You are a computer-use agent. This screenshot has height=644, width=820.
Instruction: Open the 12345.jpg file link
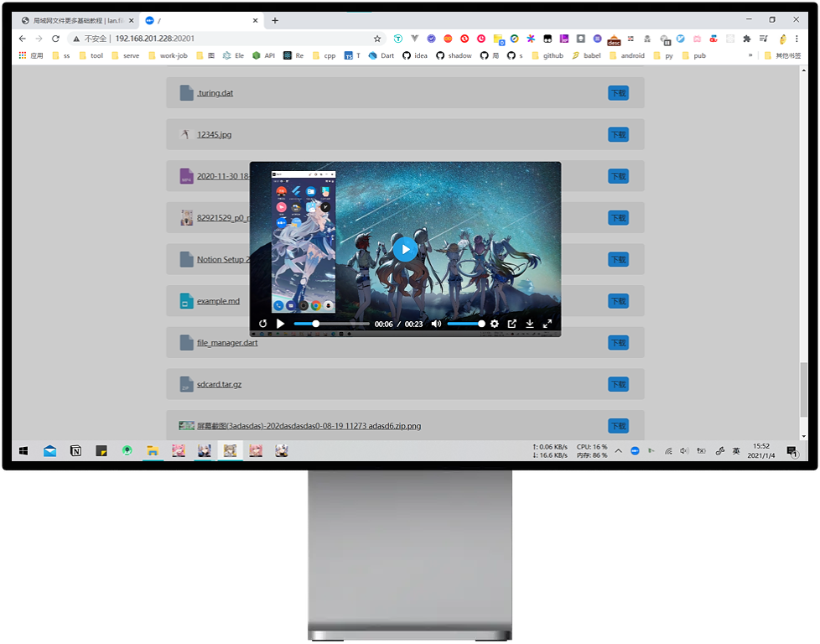(214, 134)
